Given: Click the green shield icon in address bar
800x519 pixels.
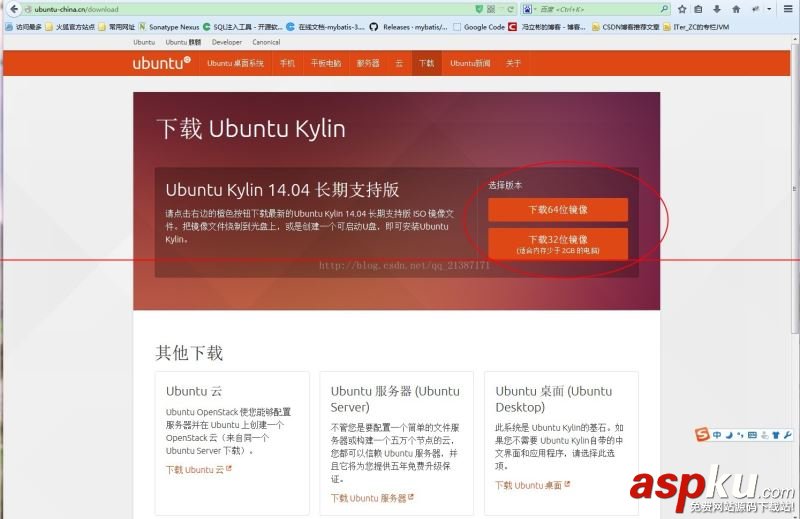Looking at the screenshot, I should tap(479, 9).
